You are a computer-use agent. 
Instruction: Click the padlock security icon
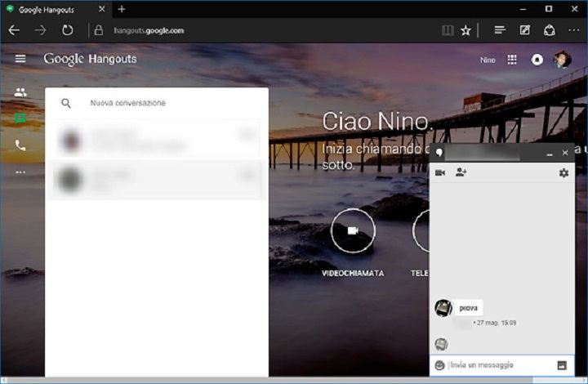point(99,30)
